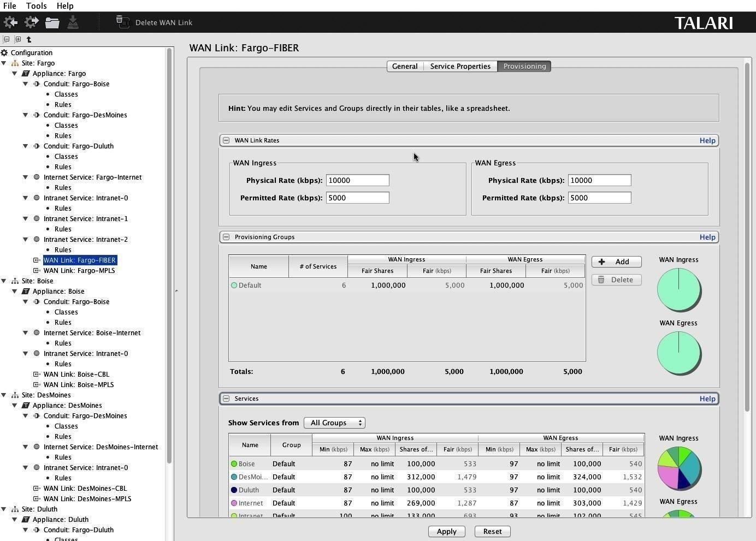Click the WAN Link: Fargo-FIBER icon
Screen dimensions: 756x541
pyautogui.click(x=37, y=260)
